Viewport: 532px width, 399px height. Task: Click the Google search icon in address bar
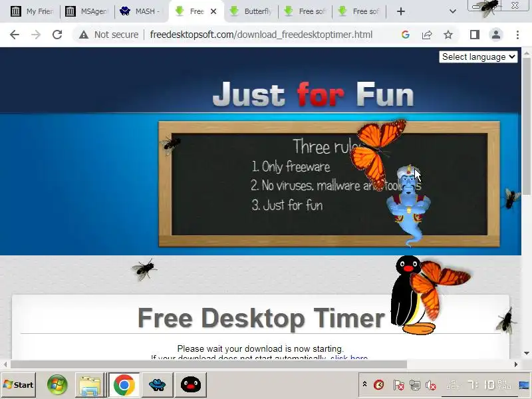tap(405, 35)
